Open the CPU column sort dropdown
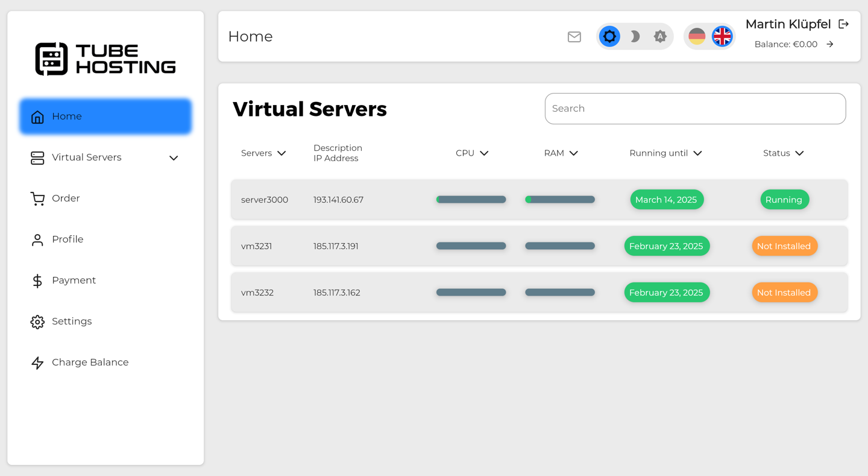 click(x=485, y=153)
